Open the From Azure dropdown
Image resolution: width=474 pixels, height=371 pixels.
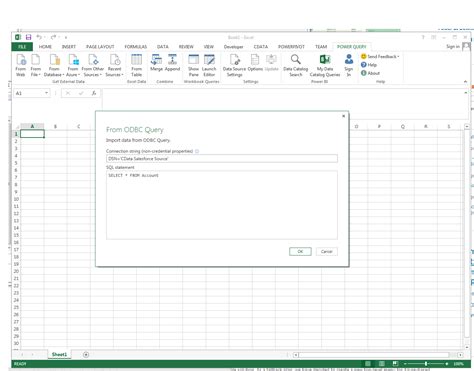(73, 65)
